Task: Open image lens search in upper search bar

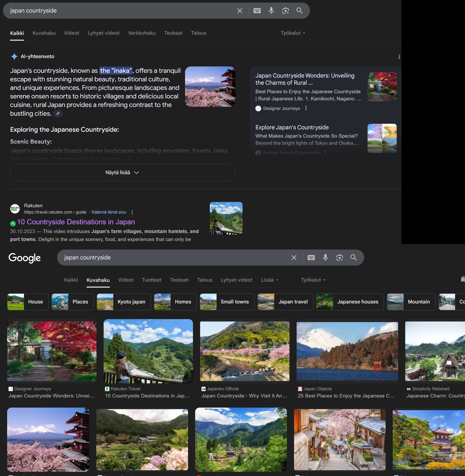Action: coord(285,11)
